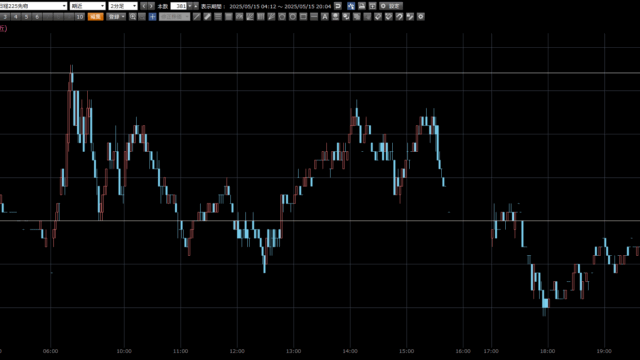
Task: Open the 2分足 timeframe dropdown
Action: 123,6
